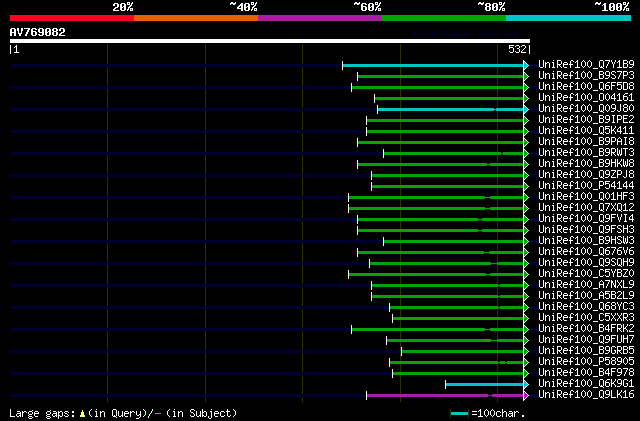This screenshot has width=640, height=421.
Task: Select label UniRef100_Q676V6
Action: tap(586, 252)
